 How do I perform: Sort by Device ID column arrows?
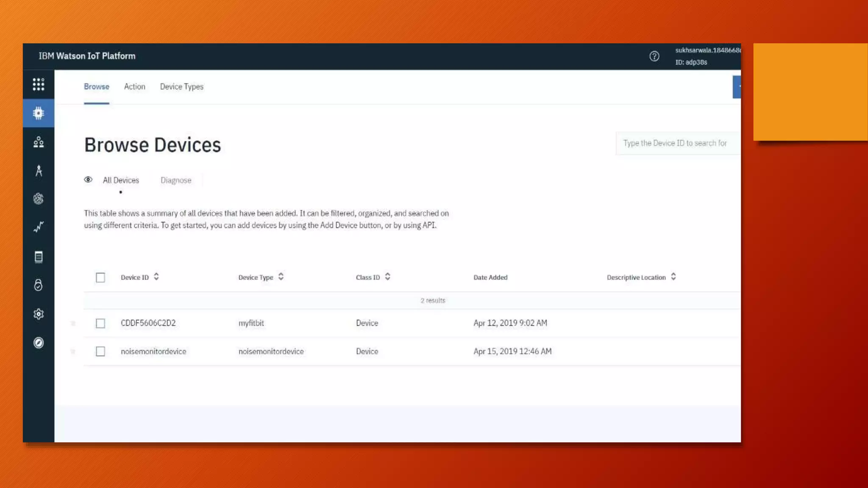tap(156, 277)
